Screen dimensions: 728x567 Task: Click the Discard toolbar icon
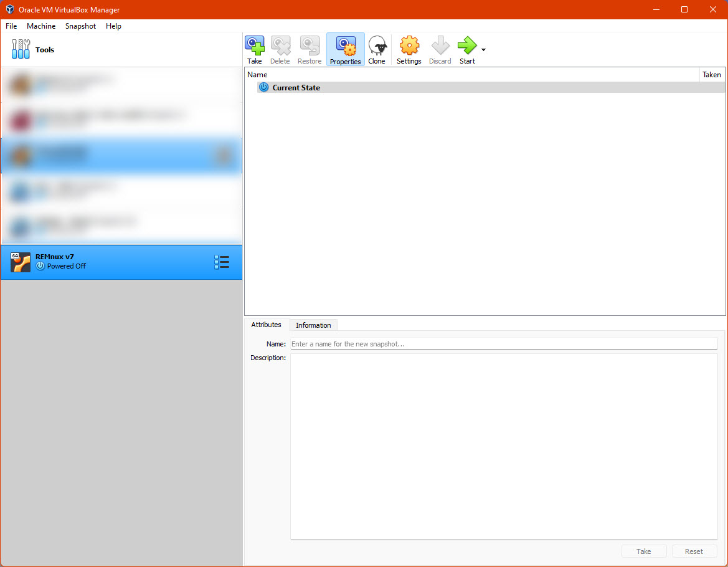click(x=440, y=49)
